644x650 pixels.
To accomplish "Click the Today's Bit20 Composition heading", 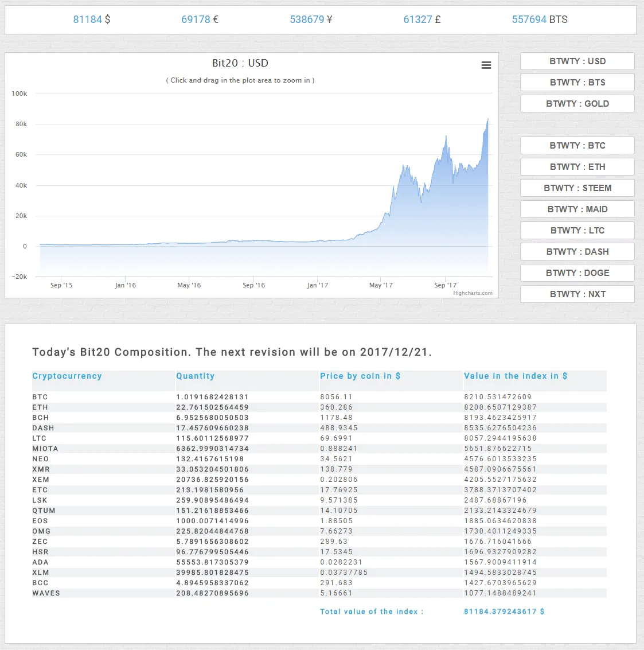I will tap(232, 352).
